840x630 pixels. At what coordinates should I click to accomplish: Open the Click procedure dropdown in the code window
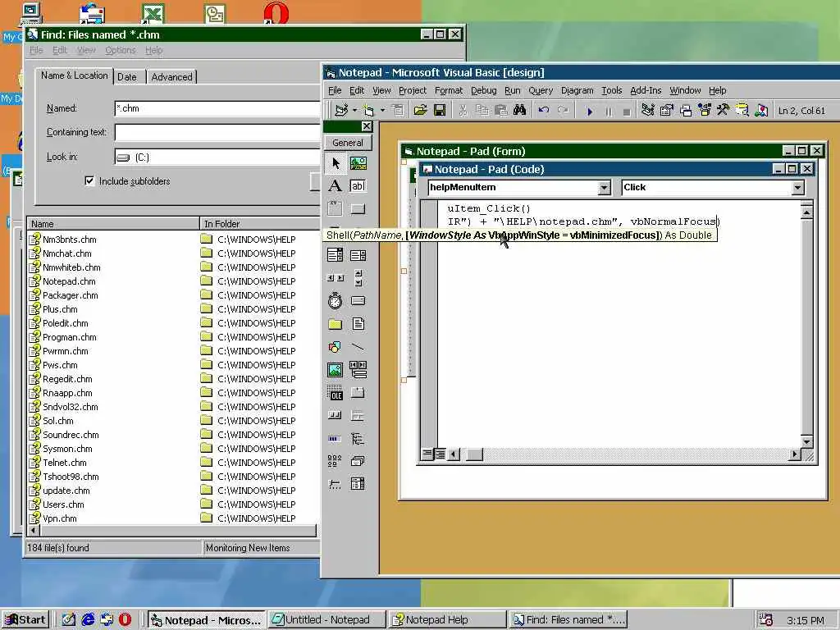[797, 188]
